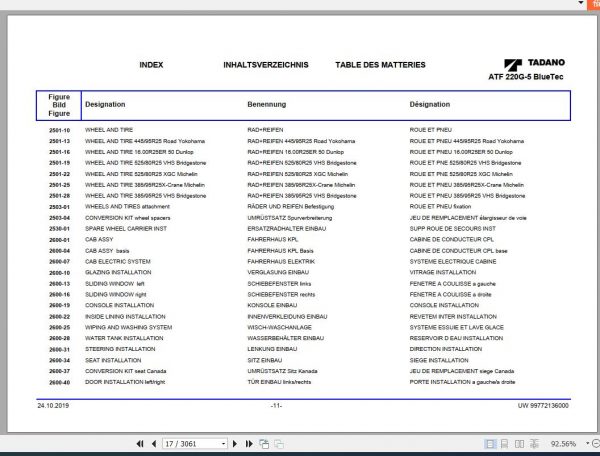The width and height of the screenshot is (600, 456).
Task: Click the Designation column header
Action: point(105,104)
